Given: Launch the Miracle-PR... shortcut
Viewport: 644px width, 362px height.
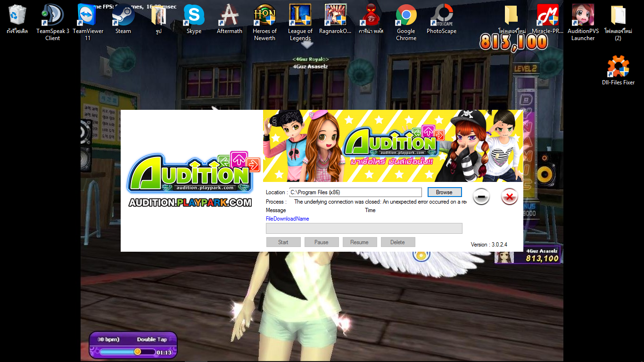Looking at the screenshot, I should 548,20.
